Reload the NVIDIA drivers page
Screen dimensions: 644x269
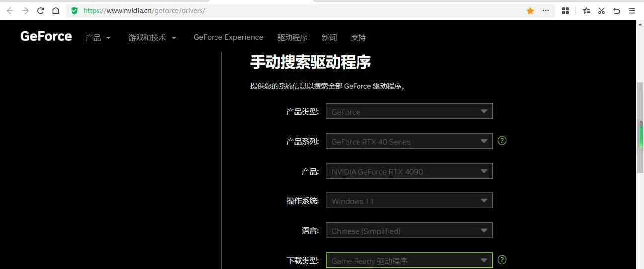[40, 10]
